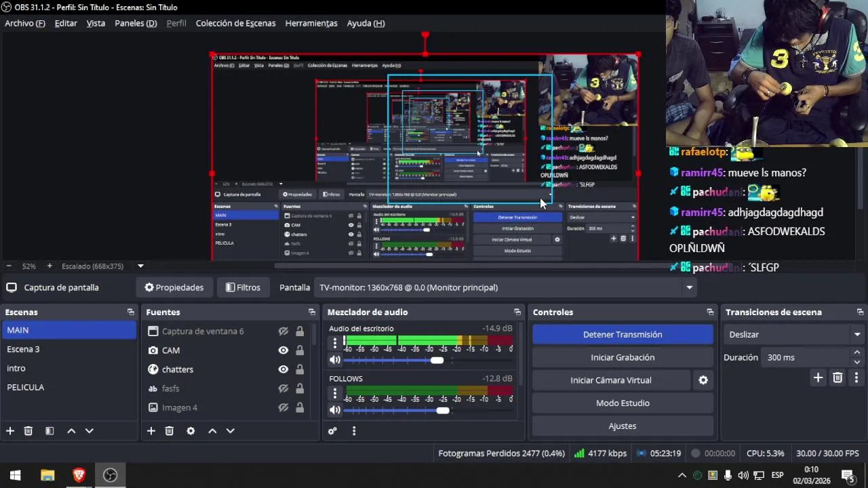Viewport: 868px width, 488px height.
Task: Move source down arrow in Fuentes toolbar
Action: coord(230,431)
